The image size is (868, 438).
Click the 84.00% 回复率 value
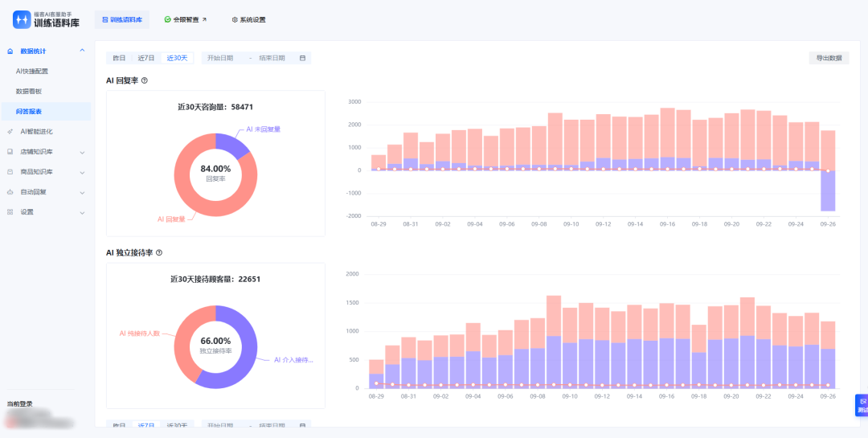click(216, 169)
